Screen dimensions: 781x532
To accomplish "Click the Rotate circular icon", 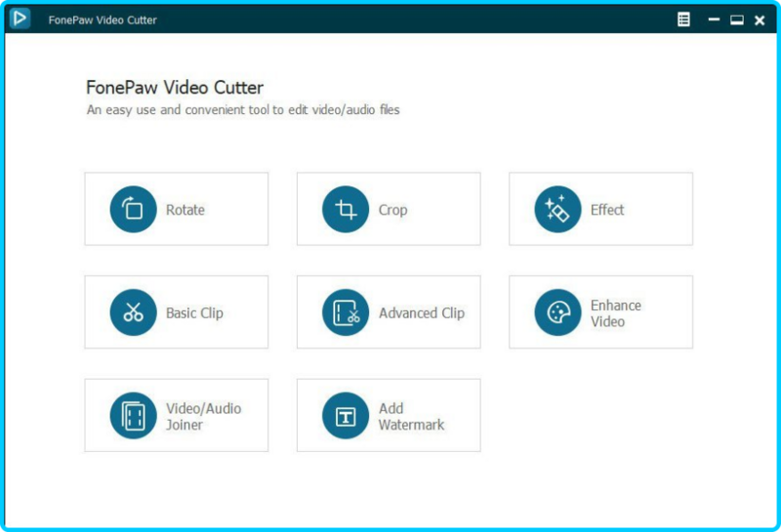I will pos(133,209).
